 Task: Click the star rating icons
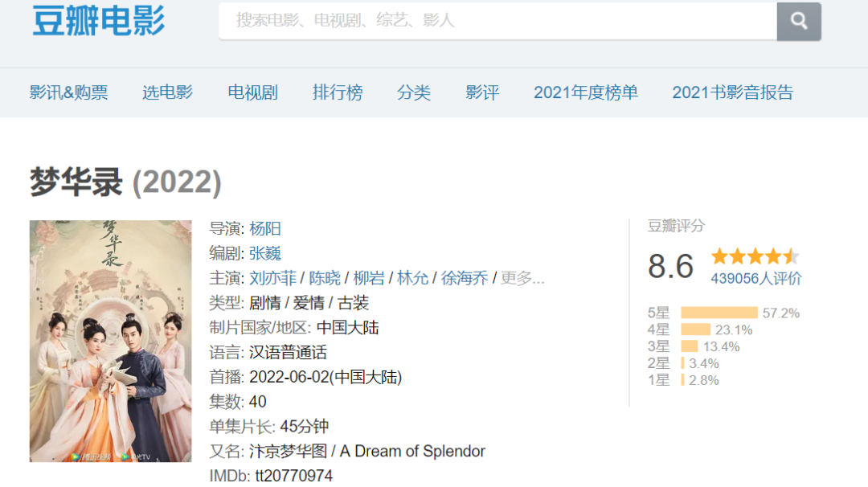755,256
